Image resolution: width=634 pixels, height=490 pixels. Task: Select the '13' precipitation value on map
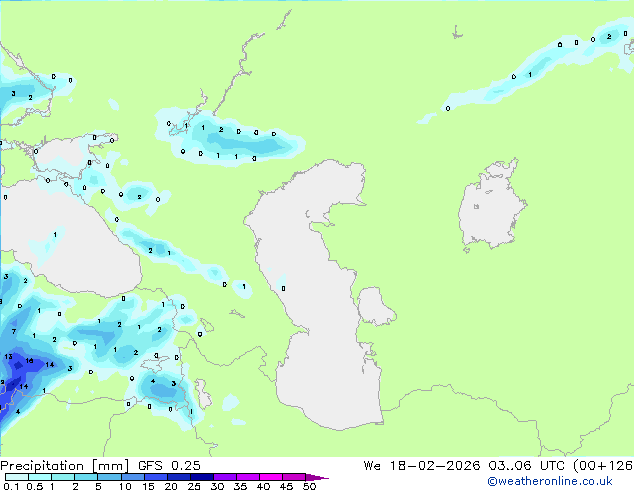8,357
